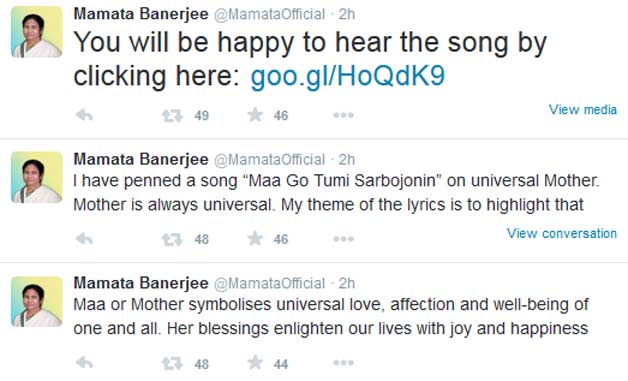628x381 pixels.
Task: Expand the thread via View conversation
Action: pos(562,233)
